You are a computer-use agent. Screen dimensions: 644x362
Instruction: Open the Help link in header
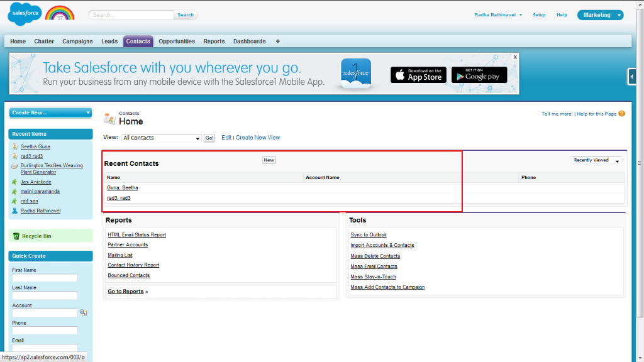[562, 15]
